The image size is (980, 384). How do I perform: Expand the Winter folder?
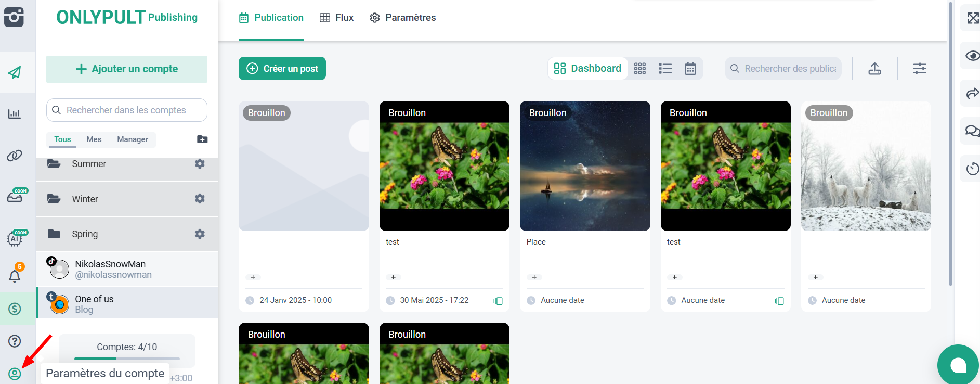(x=85, y=199)
